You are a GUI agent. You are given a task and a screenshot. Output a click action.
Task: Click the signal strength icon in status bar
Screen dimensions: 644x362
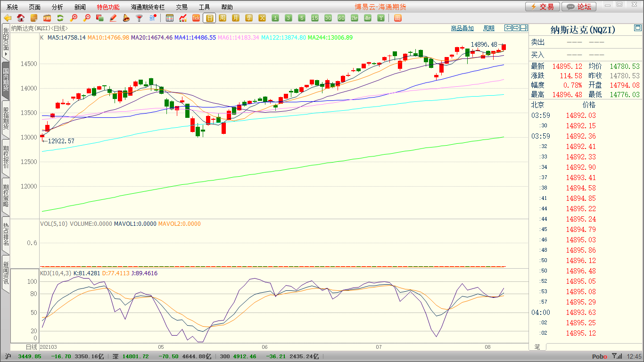pos(616,356)
